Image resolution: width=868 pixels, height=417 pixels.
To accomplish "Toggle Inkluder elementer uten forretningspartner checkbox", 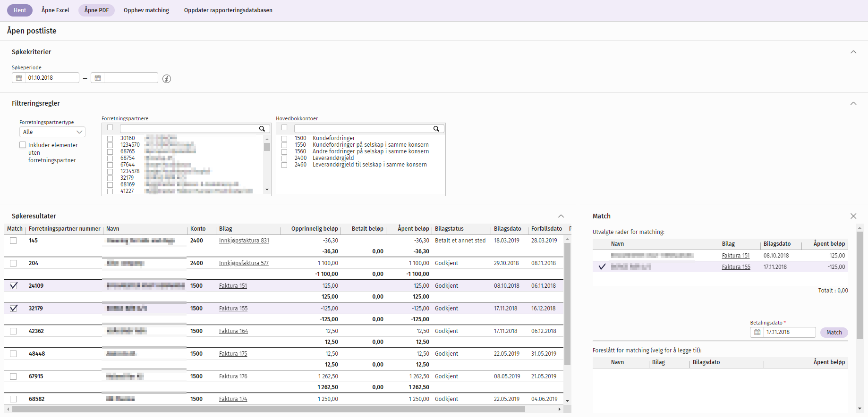I will (23, 145).
